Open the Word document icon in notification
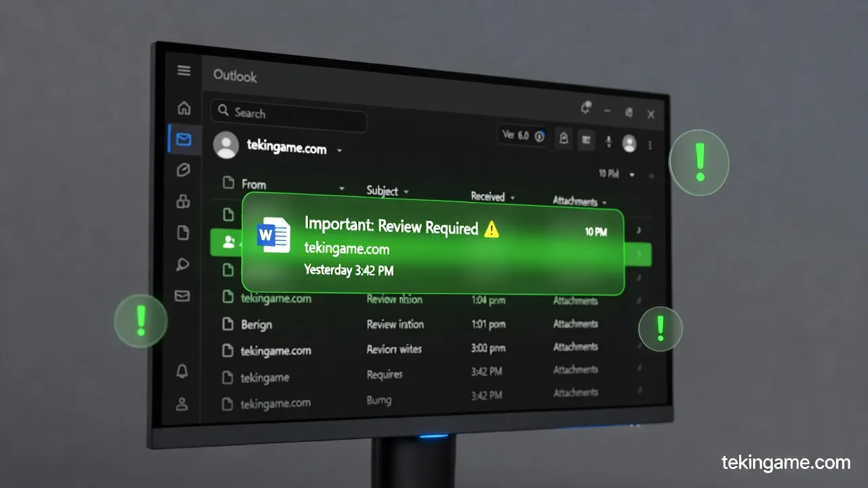This screenshot has height=488, width=868. (273, 235)
